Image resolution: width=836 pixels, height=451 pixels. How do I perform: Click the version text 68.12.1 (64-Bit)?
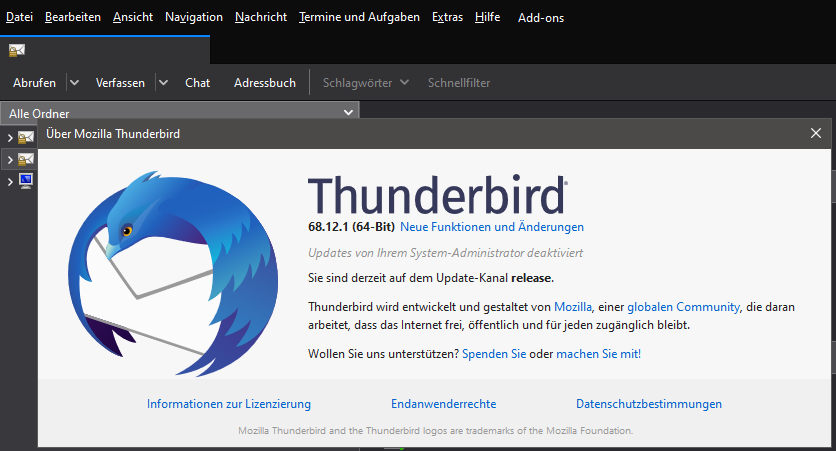(x=351, y=227)
